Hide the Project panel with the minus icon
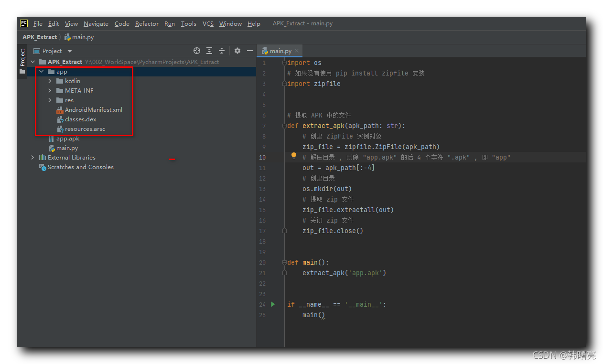This screenshot has height=364, width=603. click(x=249, y=51)
